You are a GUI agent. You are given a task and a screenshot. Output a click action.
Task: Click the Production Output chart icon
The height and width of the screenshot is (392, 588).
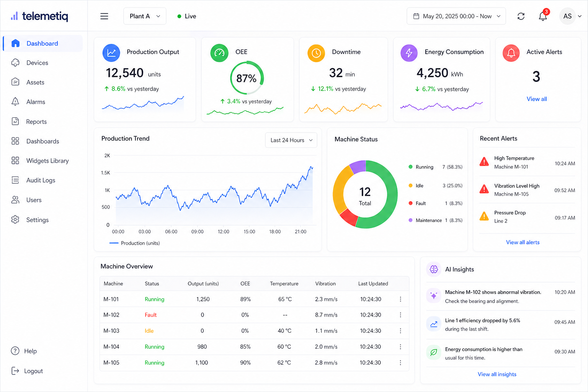111,53
